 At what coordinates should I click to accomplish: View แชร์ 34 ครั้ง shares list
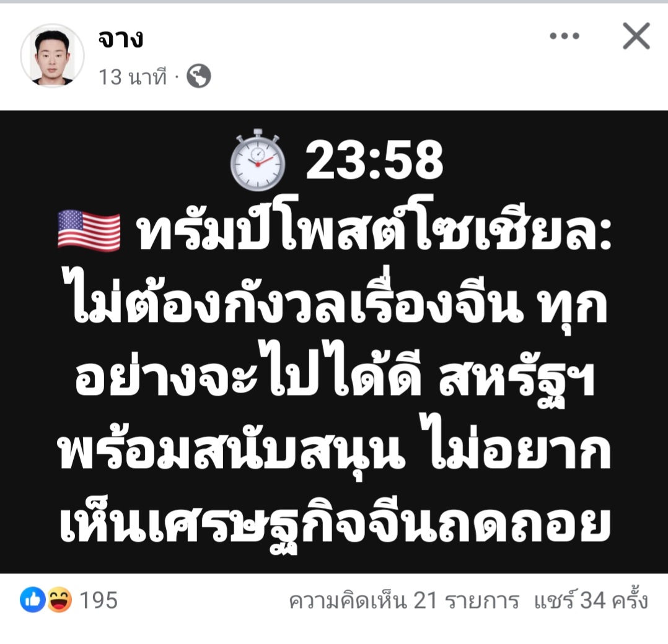[591, 600]
